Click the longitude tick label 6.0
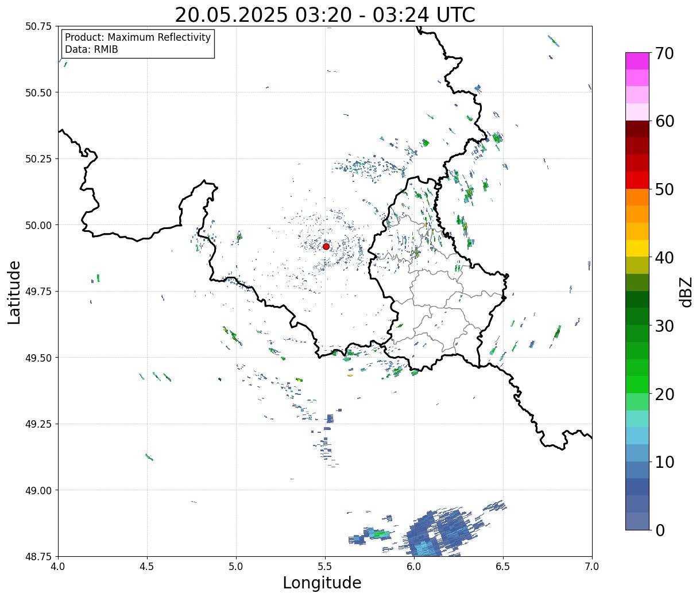The height and width of the screenshot is (597, 700). click(414, 567)
